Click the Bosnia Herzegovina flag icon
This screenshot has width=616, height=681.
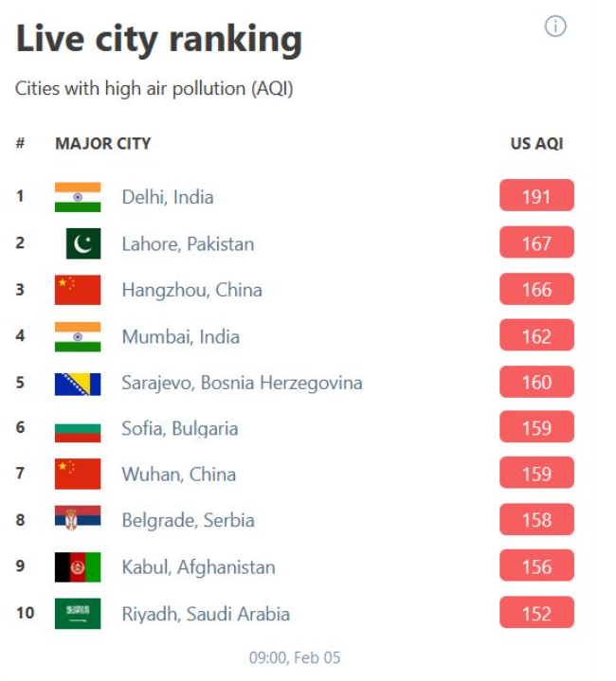point(78,384)
